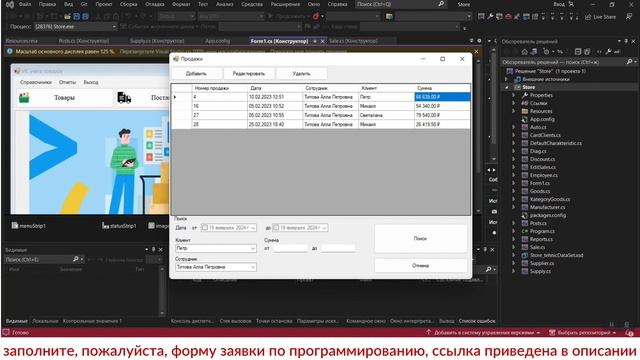
Task: Open the Сборка menu
Action: (129, 4)
